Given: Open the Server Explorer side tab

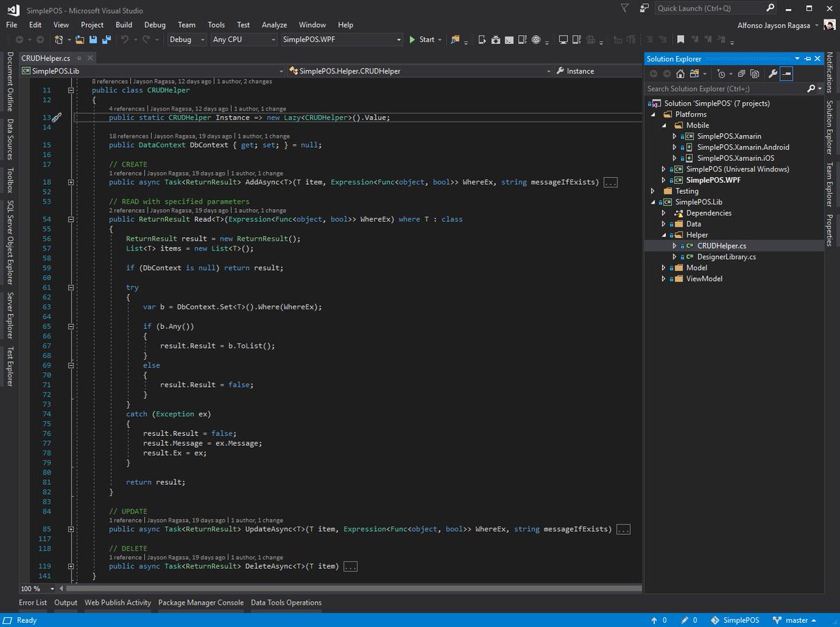Looking at the screenshot, I should (x=10, y=316).
